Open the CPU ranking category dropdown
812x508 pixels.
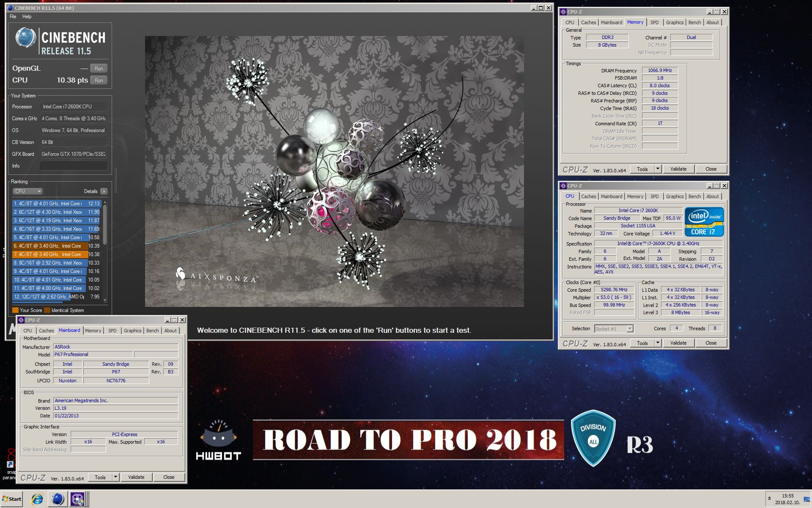point(27,191)
